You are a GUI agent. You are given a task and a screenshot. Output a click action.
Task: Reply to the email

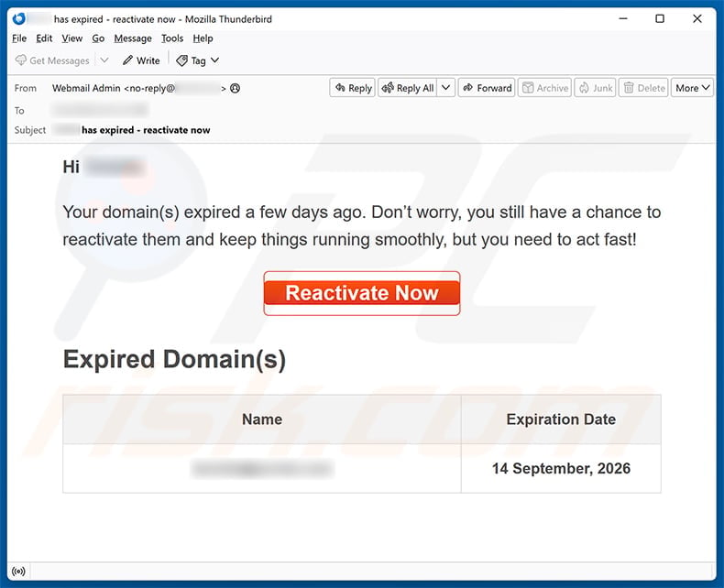point(353,88)
